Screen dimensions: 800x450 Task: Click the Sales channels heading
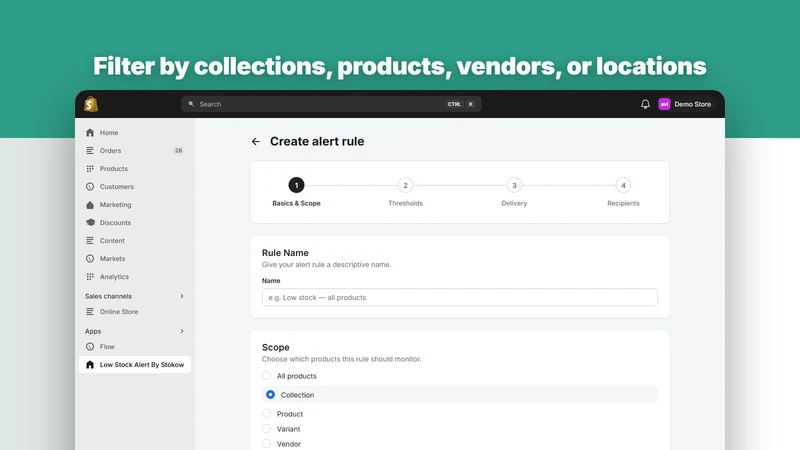108,296
